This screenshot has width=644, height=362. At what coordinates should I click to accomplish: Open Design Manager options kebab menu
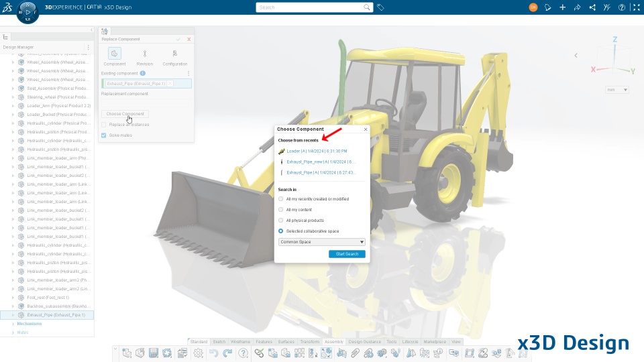pos(89,47)
